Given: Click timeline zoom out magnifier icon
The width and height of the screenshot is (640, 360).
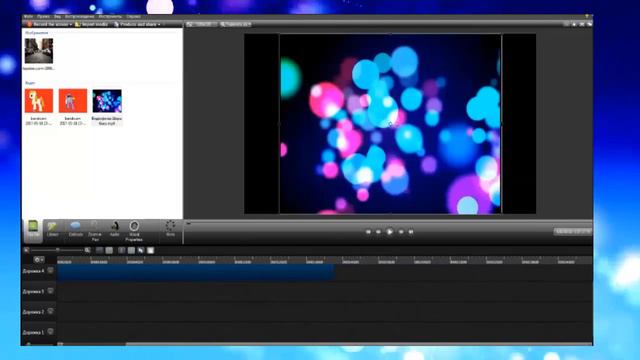Looking at the screenshot, I should (x=27, y=250).
